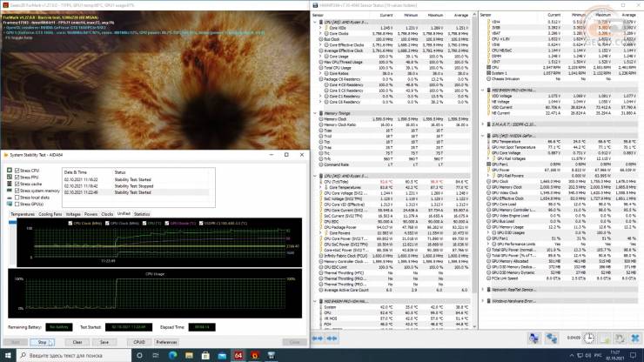Toggle the Stress FPU checkbox
Screen dimensions: 644x362
tap(17, 178)
